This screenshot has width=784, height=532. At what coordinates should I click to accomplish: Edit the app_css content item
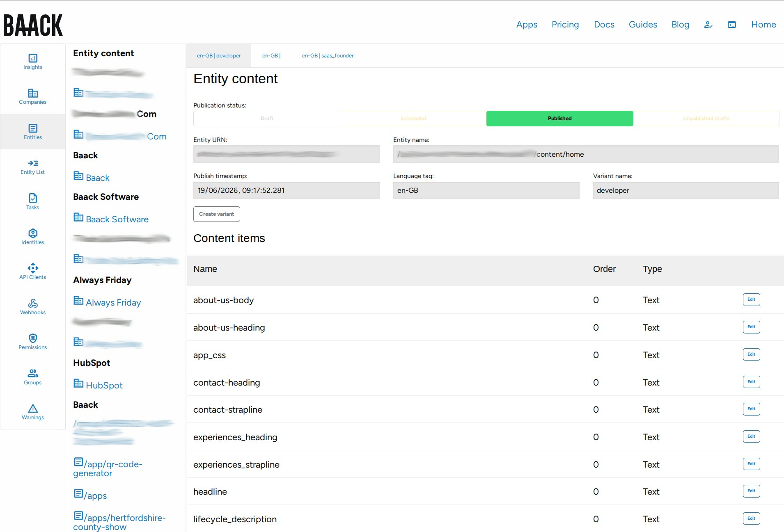tap(751, 354)
